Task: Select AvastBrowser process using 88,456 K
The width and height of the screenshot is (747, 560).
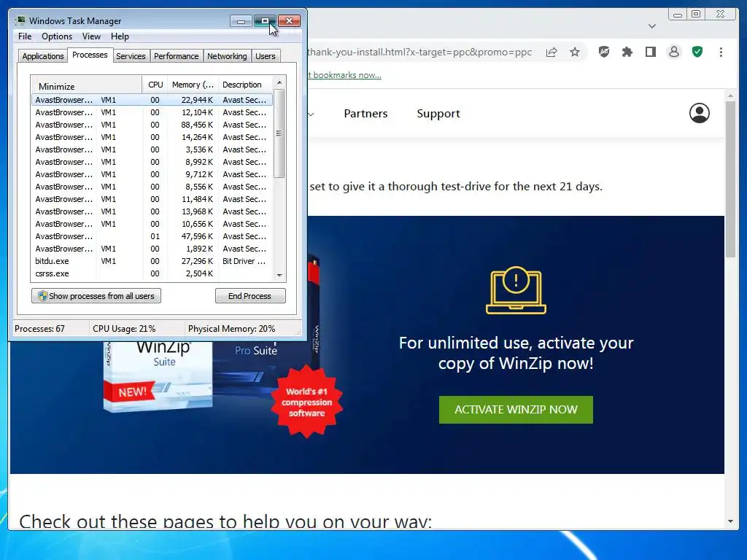Action: [x=152, y=125]
